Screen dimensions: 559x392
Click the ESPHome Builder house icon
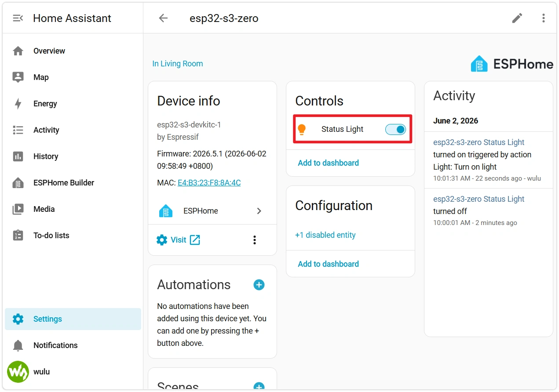18,183
